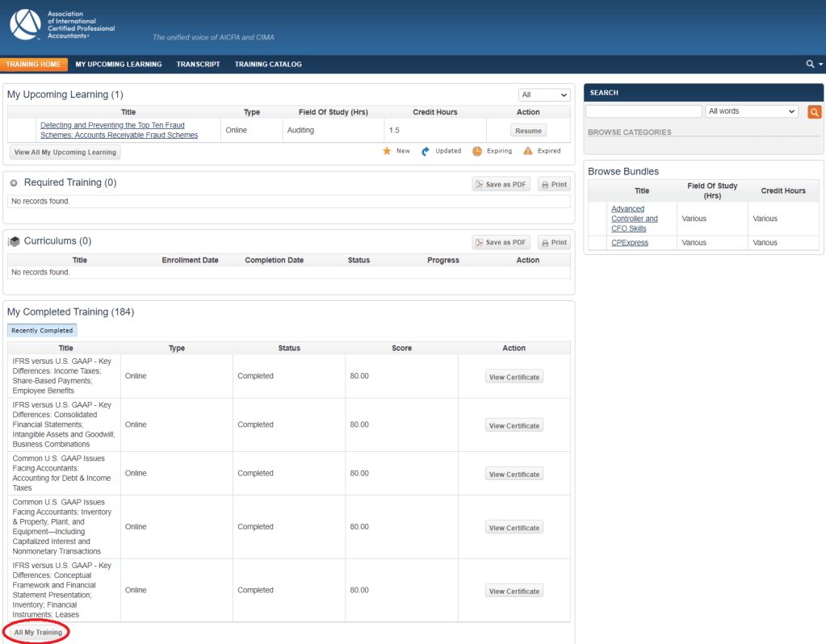Resume the Accounts Receivable Fraud Schemes course

pos(528,131)
